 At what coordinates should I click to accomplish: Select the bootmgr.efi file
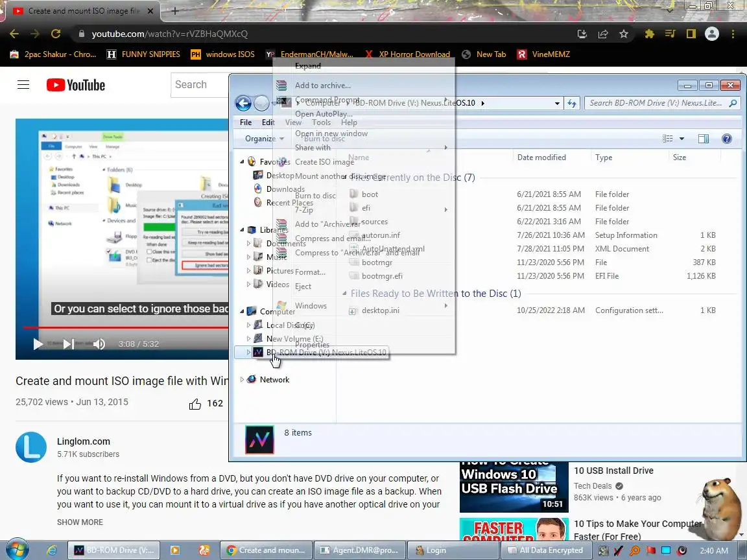[x=381, y=276]
